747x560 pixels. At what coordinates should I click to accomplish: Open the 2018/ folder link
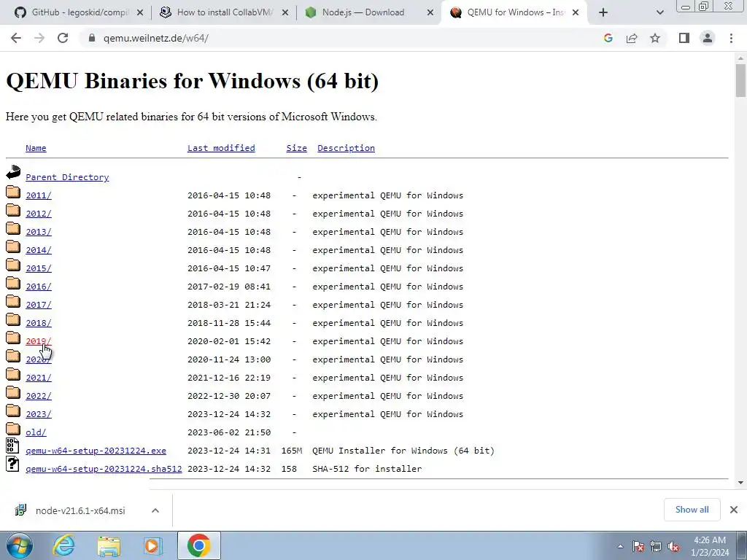(39, 323)
